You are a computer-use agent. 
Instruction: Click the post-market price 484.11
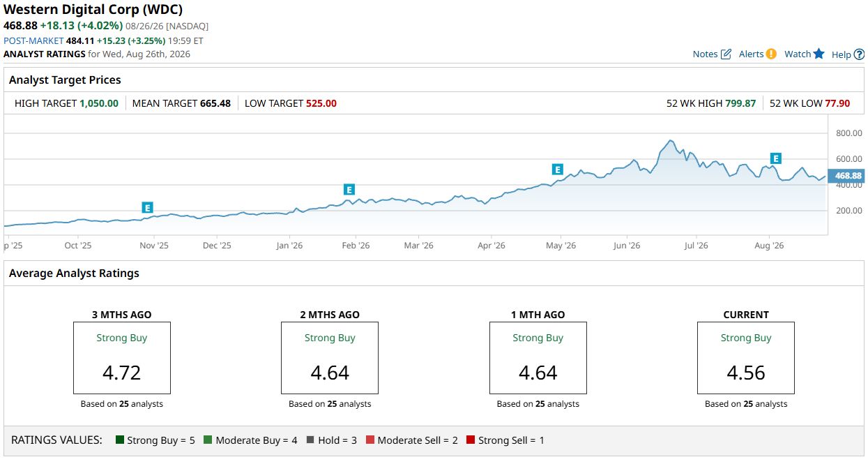coord(80,41)
